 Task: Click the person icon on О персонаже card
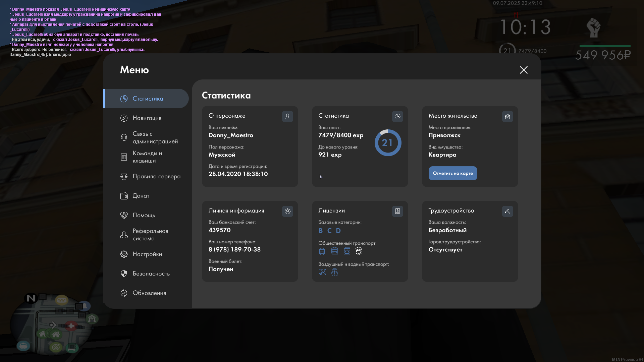pyautogui.click(x=287, y=116)
